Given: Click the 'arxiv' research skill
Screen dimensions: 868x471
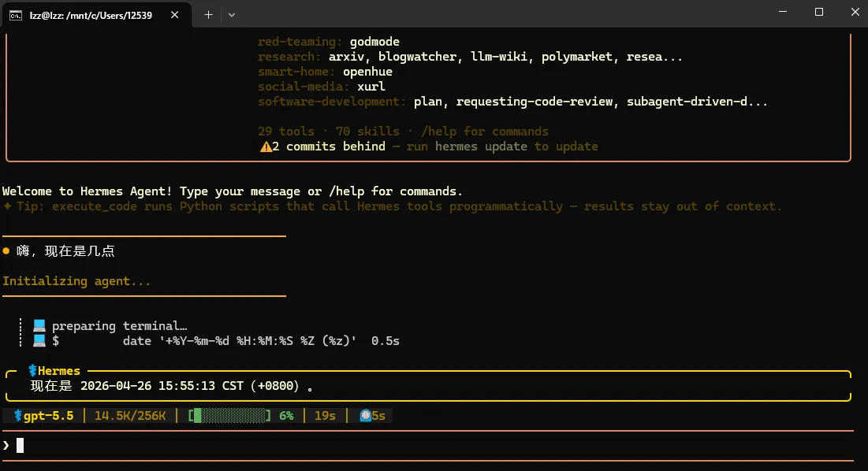Looking at the screenshot, I should (345, 57).
